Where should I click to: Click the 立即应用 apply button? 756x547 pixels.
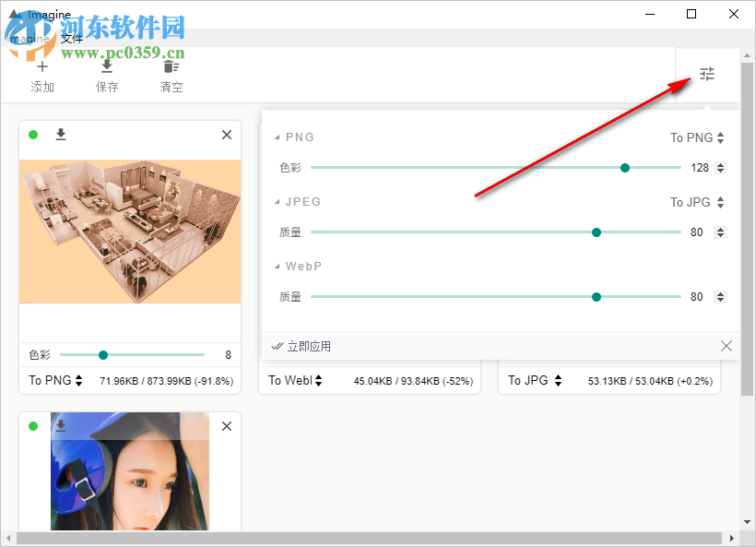click(x=302, y=347)
